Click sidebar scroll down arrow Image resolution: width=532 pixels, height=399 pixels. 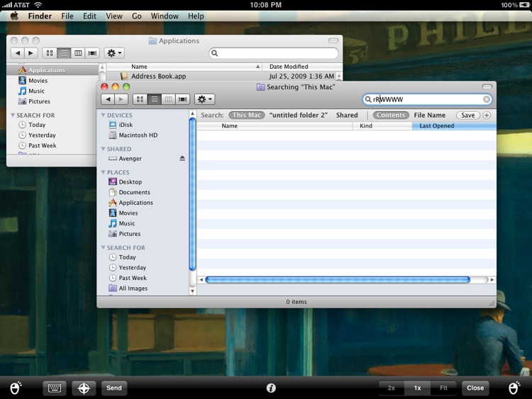pos(192,291)
